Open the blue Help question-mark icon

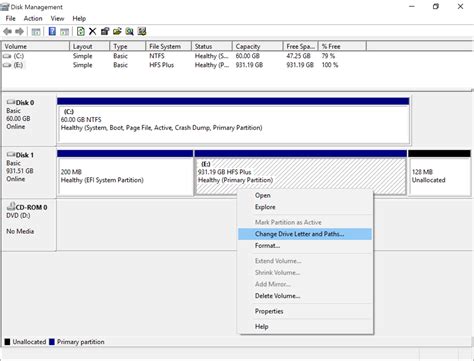(52, 31)
